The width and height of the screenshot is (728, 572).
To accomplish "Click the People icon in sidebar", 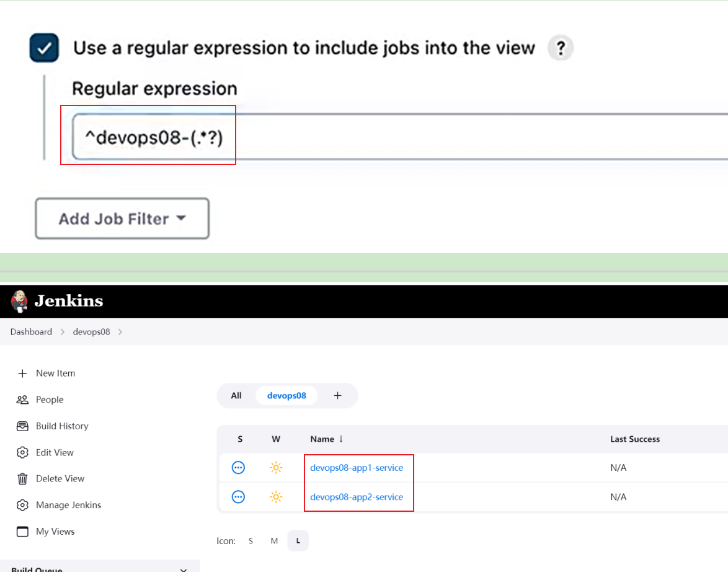I will pyautogui.click(x=22, y=400).
